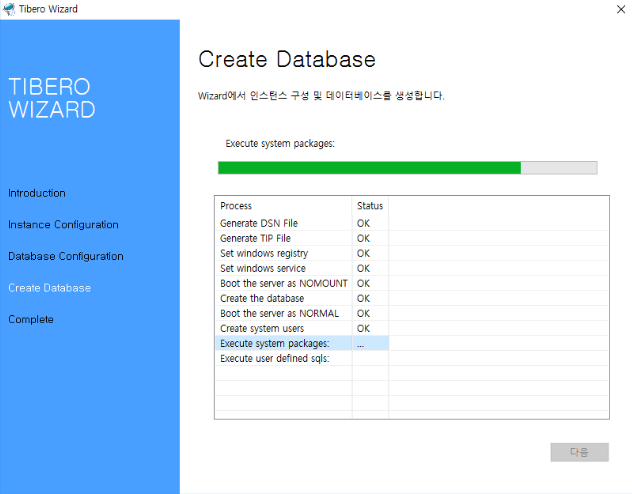This screenshot has height=494, width=632.
Task: Close the Tibero Wizard window
Action: [x=621, y=9]
